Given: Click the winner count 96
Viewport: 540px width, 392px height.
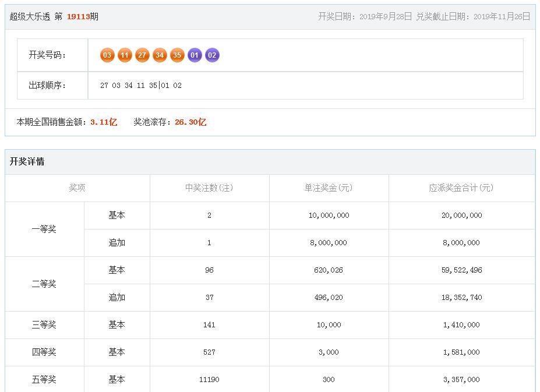Looking at the screenshot, I should point(209,270).
